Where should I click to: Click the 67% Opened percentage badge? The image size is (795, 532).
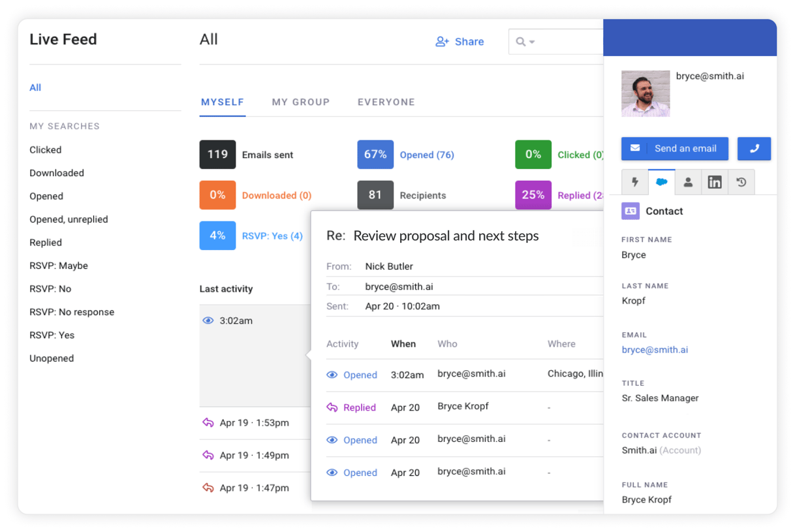pos(375,155)
